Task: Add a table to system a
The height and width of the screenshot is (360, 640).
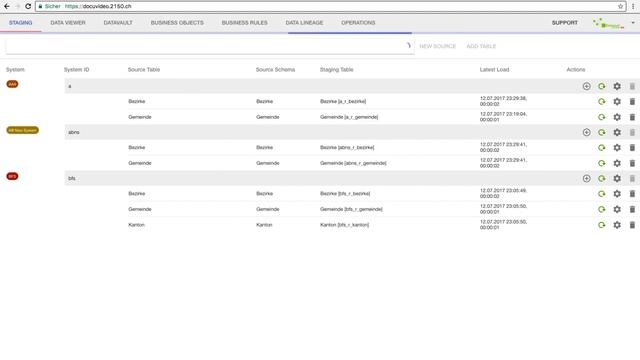Action: (x=587, y=86)
